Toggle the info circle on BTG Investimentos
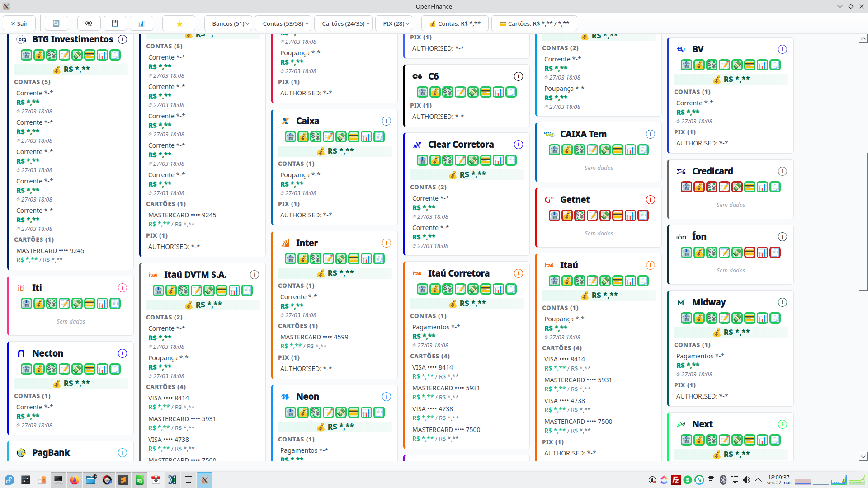This screenshot has height=488, width=868. (x=122, y=39)
